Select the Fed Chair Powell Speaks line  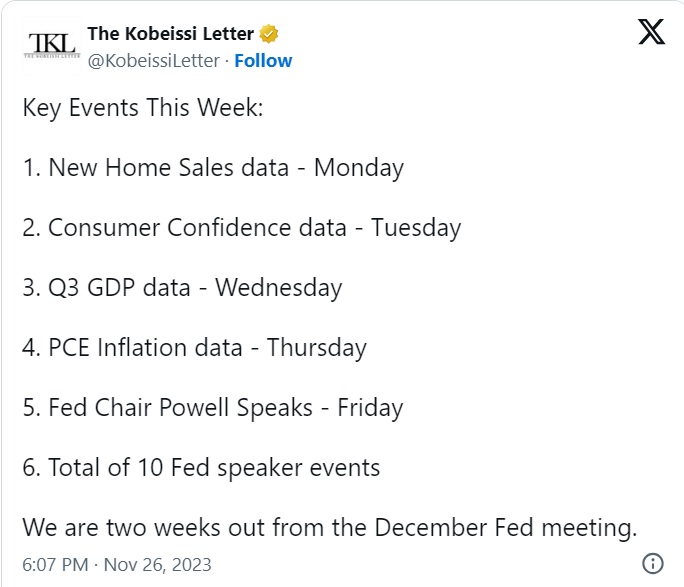click(213, 408)
